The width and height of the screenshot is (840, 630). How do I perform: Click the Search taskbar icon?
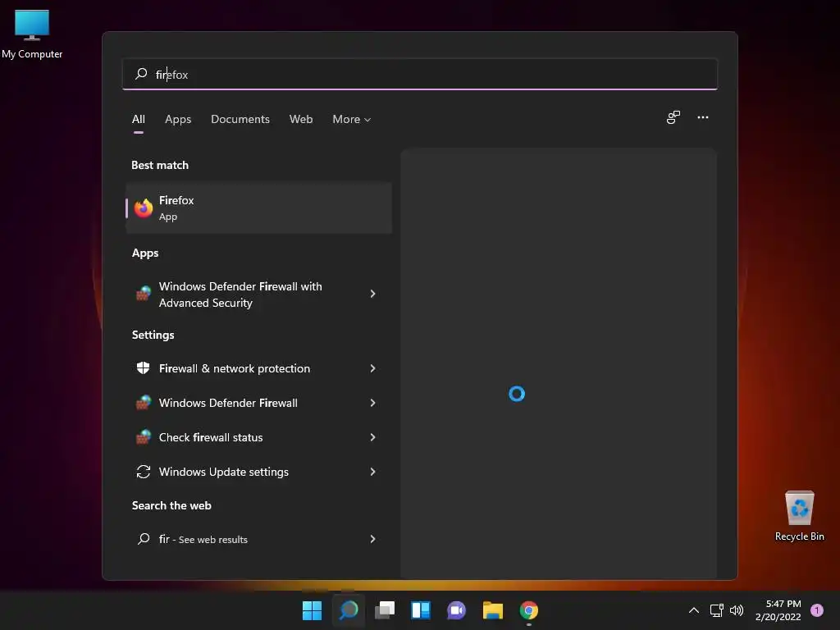coord(349,610)
